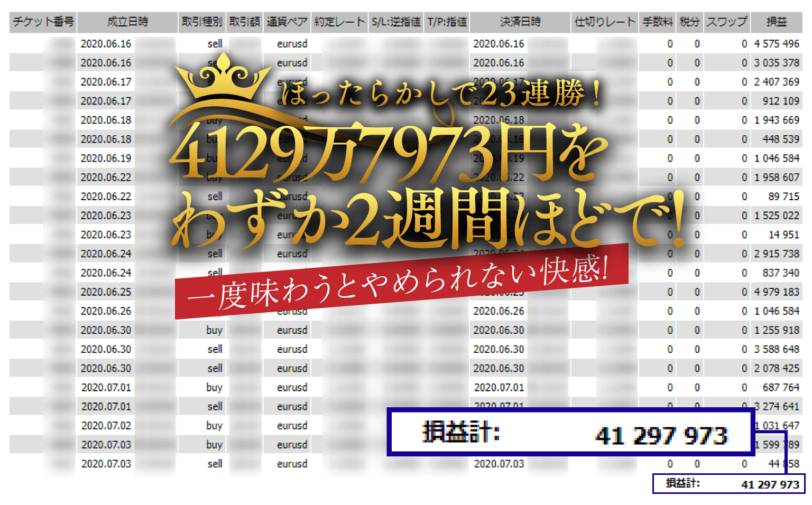Select the profit value 3 588 648
The height and width of the screenshot is (505, 812).
pyautogui.click(x=776, y=349)
